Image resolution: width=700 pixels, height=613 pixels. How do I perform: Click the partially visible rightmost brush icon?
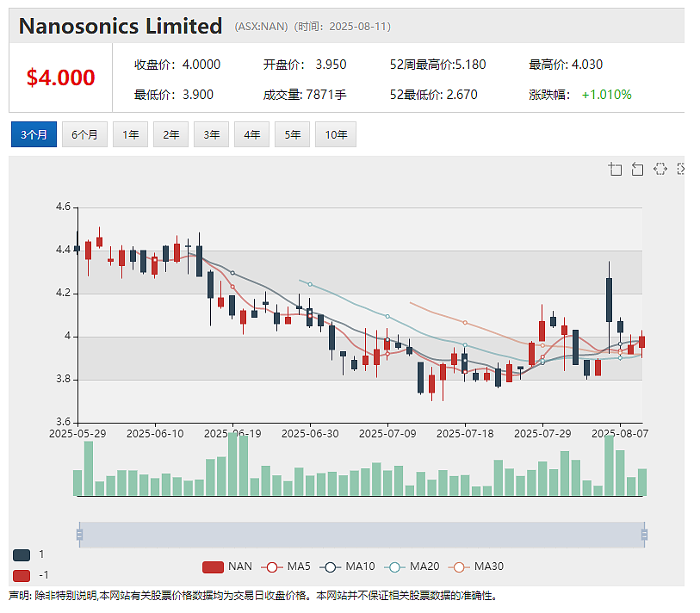[x=680, y=169]
